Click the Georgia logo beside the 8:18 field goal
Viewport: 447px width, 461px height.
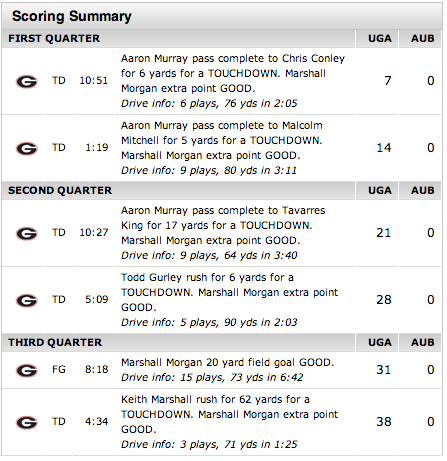[x=27, y=370]
